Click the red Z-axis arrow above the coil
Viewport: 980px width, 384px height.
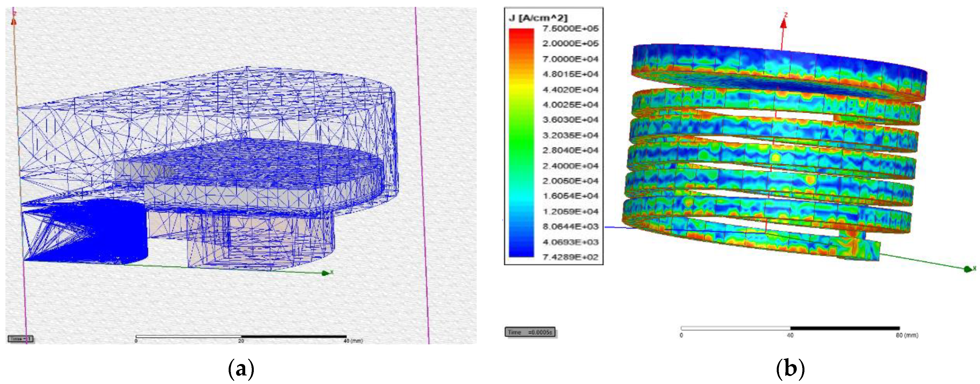[783, 24]
